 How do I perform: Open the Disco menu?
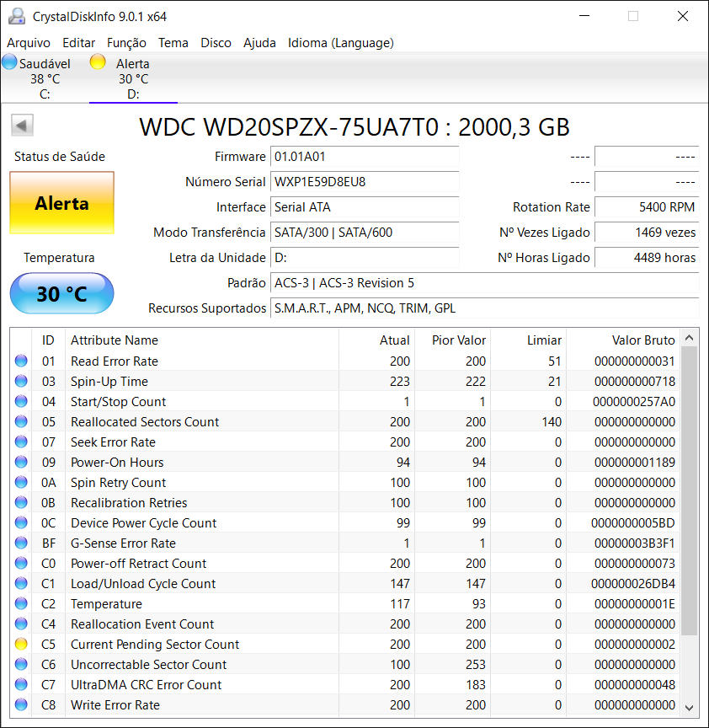click(216, 43)
